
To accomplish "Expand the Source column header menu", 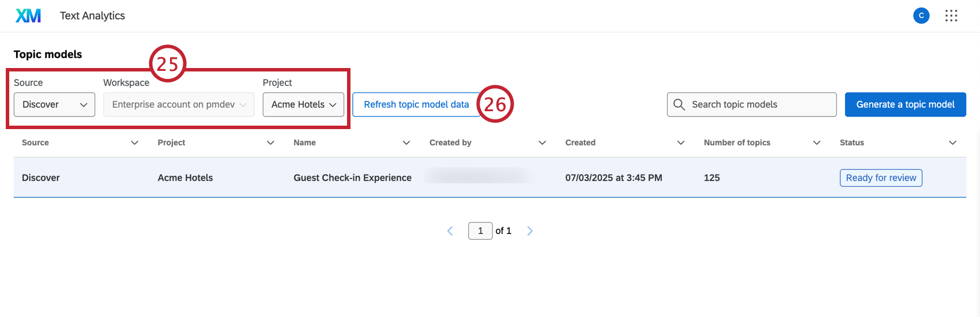I will (134, 143).
